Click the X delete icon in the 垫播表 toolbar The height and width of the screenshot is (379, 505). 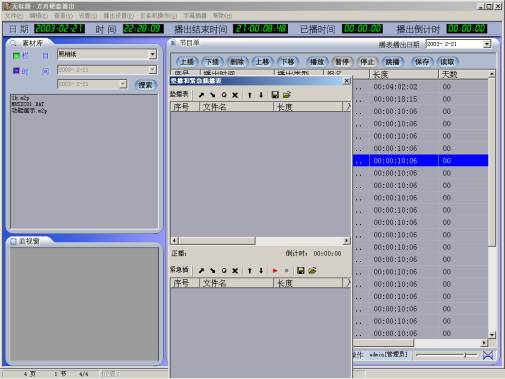[235, 95]
